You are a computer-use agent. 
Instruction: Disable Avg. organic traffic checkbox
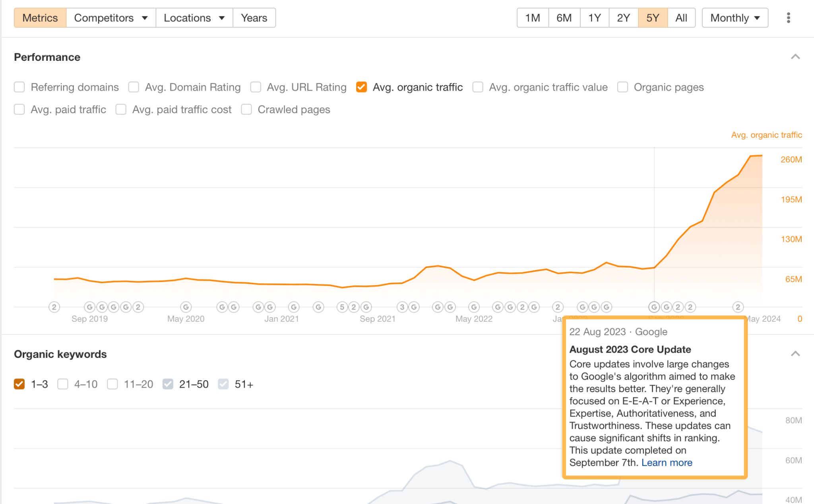[362, 87]
